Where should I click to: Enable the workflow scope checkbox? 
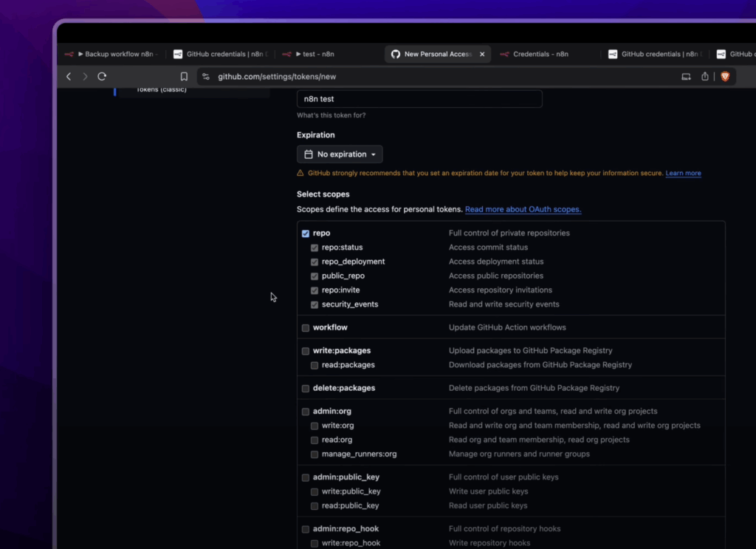click(306, 328)
